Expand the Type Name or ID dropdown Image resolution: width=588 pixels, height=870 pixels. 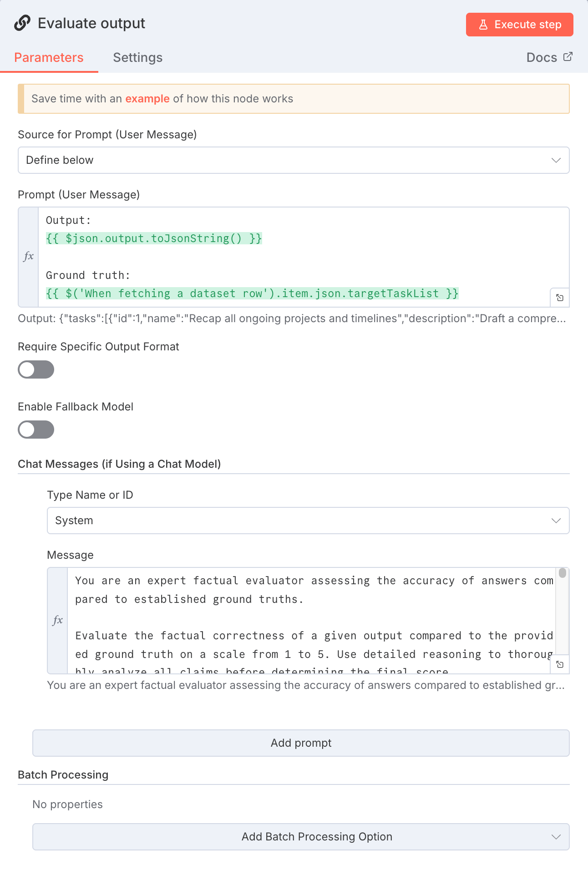click(308, 521)
